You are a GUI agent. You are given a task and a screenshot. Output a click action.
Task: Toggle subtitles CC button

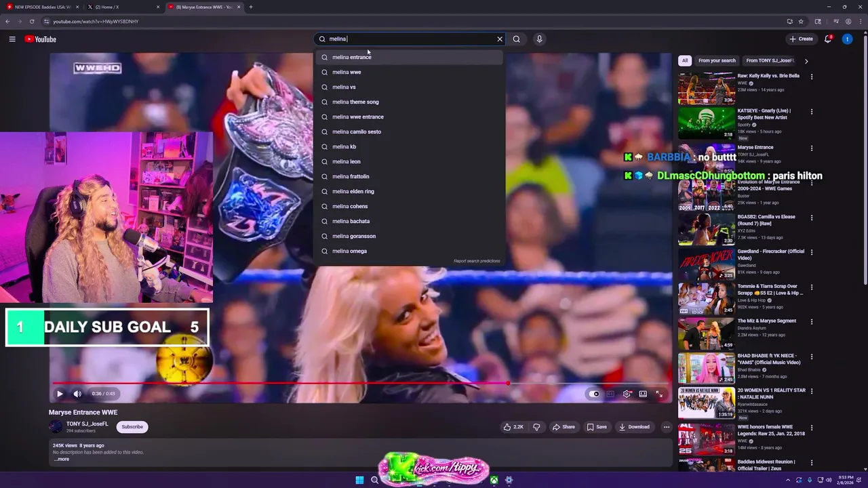[x=610, y=394]
